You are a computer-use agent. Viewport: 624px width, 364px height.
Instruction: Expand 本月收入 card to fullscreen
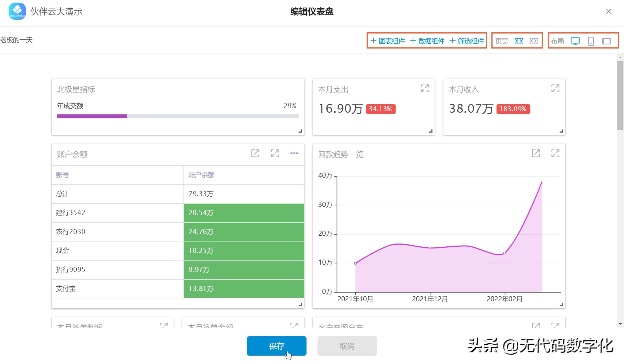(x=556, y=88)
